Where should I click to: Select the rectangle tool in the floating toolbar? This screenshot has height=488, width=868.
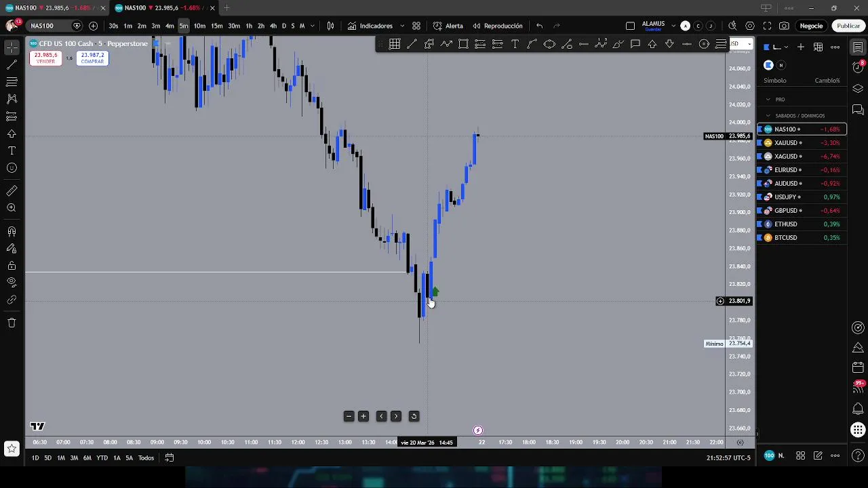tap(463, 44)
